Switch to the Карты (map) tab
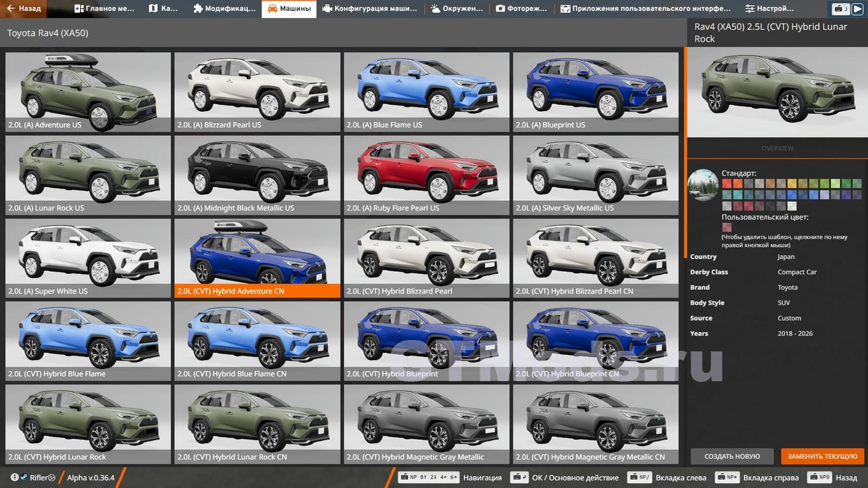This screenshot has width=868, height=488. pyautogui.click(x=163, y=9)
